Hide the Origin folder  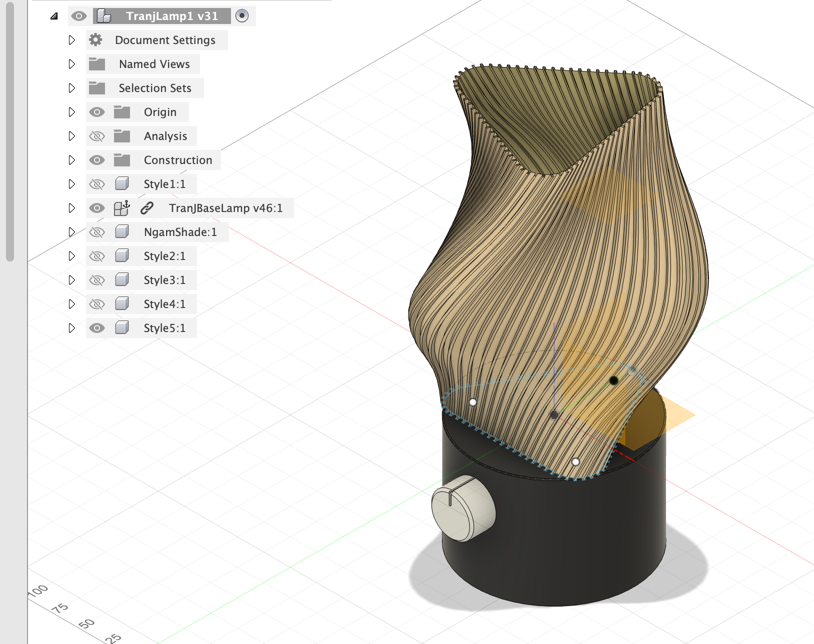97,112
